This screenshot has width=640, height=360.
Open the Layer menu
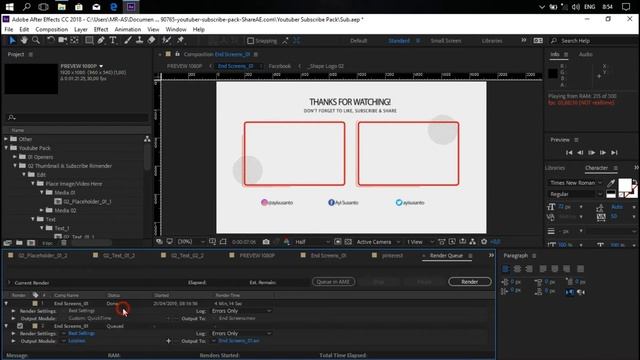[x=81, y=29]
